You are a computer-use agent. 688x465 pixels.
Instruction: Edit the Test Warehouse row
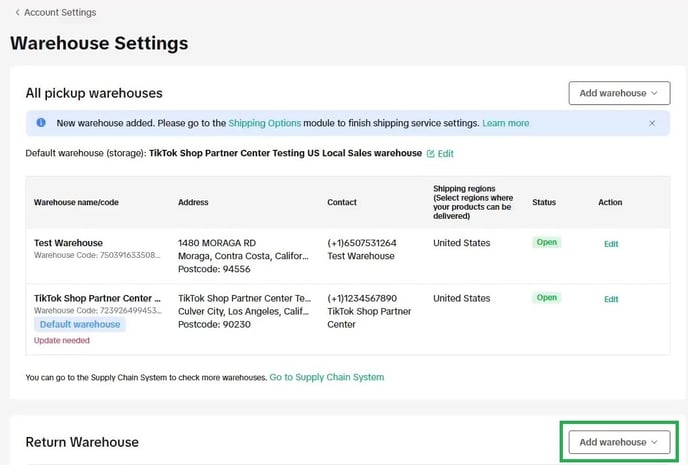tap(611, 244)
